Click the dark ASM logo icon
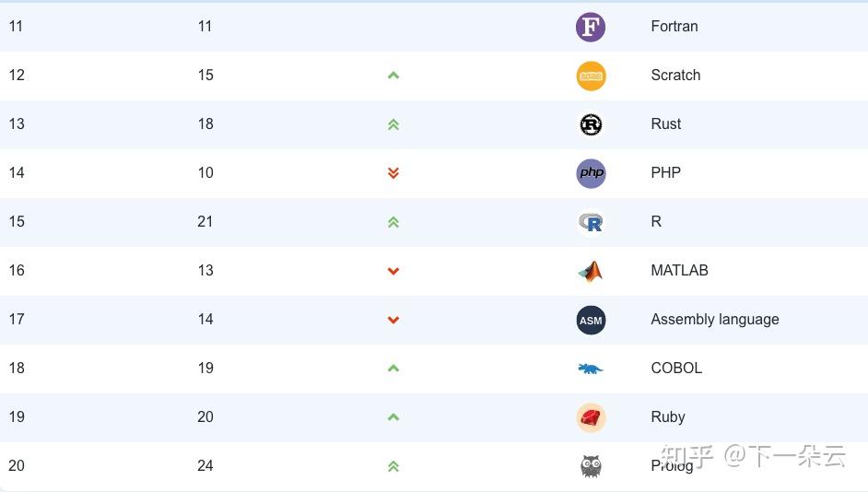The width and height of the screenshot is (868, 492). pos(591,320)
